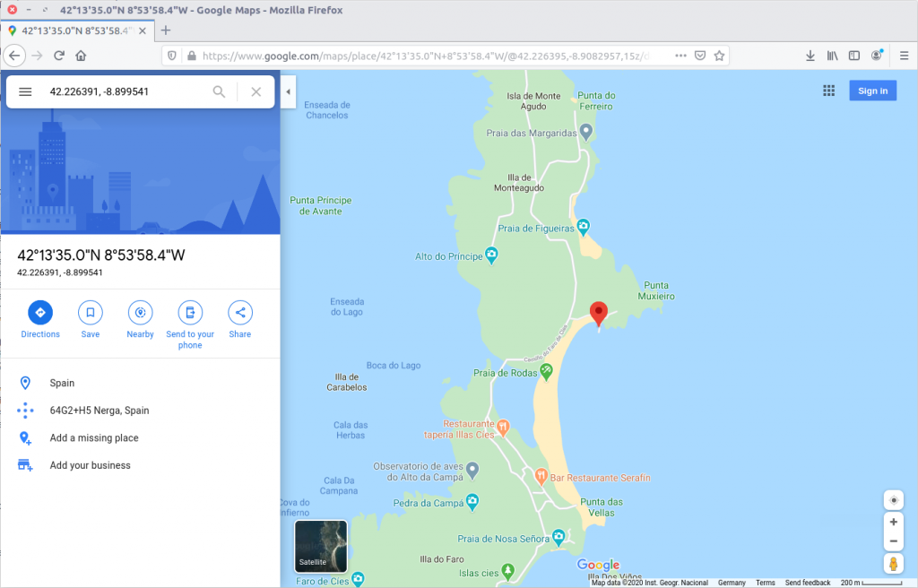918x588 pixels.
Task: Open Firefox library
Action: tap(832, 56)
